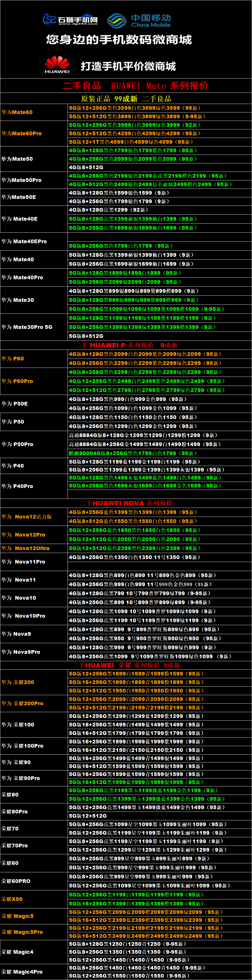Click the red HUAWEI logo
This screenshot has height=980, width=252.
tap(57, 65)
